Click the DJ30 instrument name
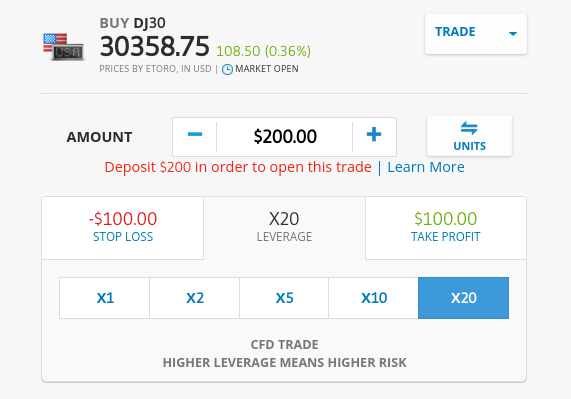Image resolution: width=571 pixels, height=399 pixels. tap(149, 23)
